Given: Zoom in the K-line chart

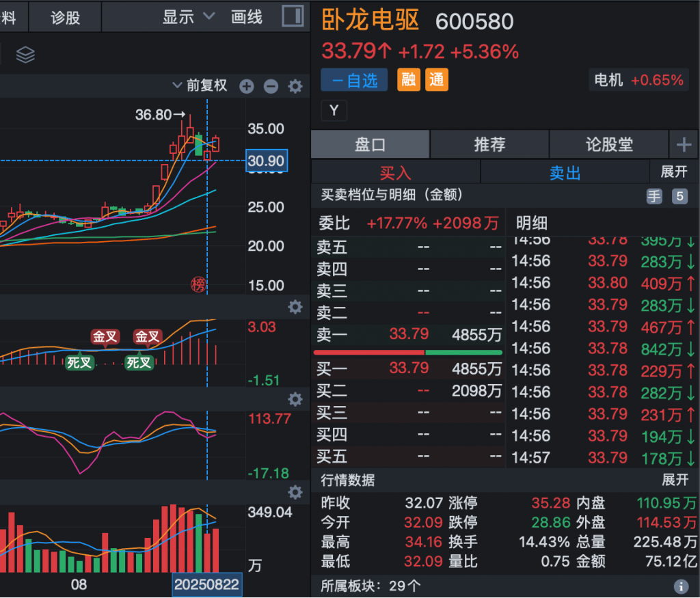Looking at the screenshot, I should [x=246, y=86].
